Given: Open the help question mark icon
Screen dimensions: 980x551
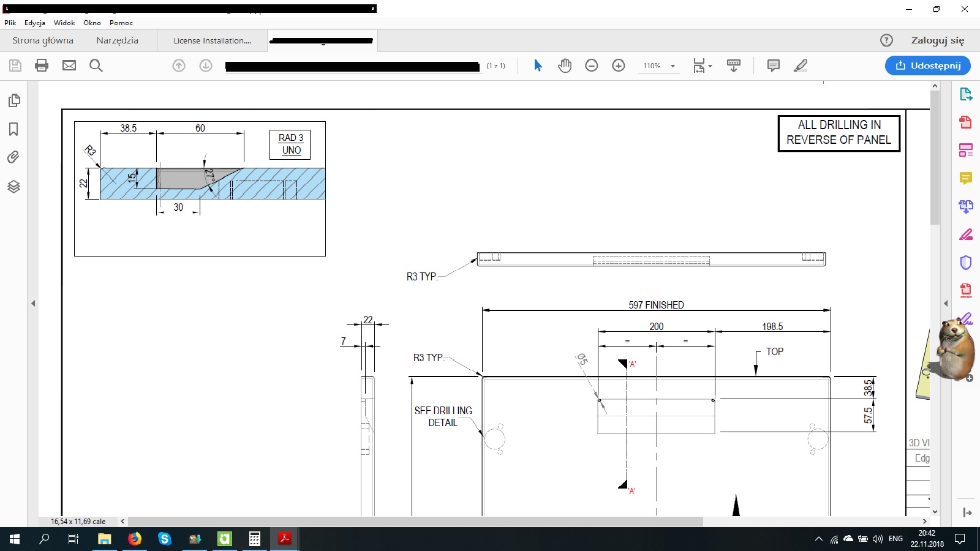Looking at the screenshot, I should coord(886,40).
